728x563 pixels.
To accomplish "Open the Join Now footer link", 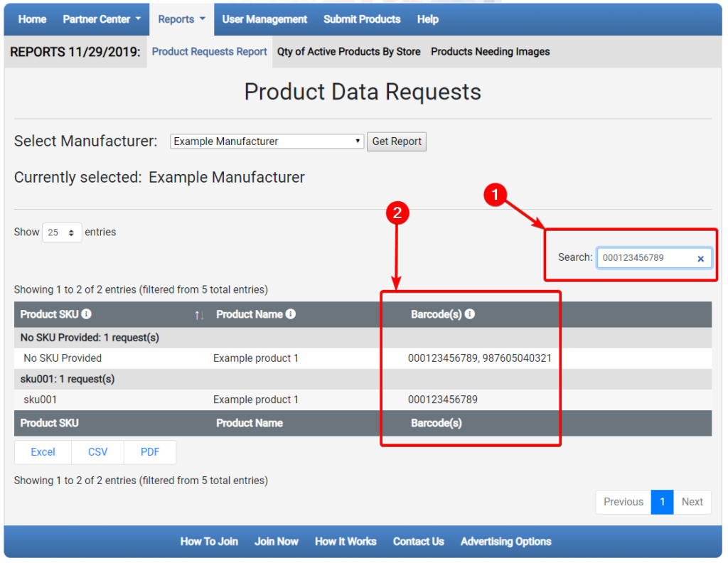I will tap(277, 542).
